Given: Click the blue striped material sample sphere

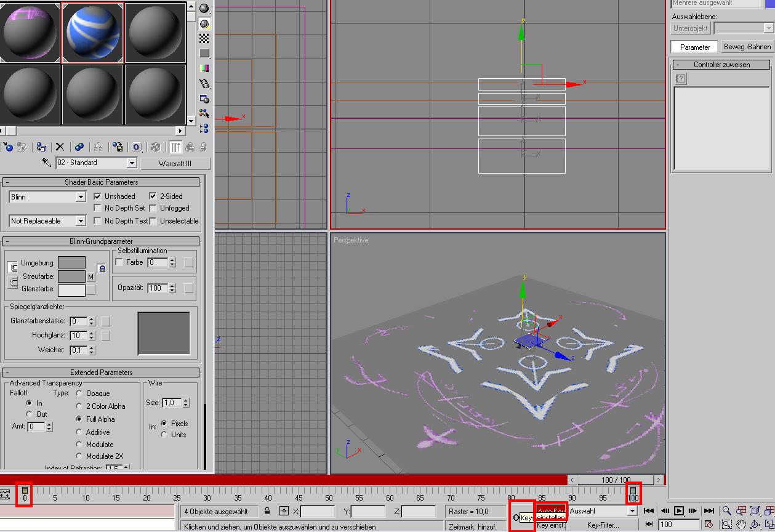Looking at the screenshot, I should pyautogui.click(x=93, y=32).
